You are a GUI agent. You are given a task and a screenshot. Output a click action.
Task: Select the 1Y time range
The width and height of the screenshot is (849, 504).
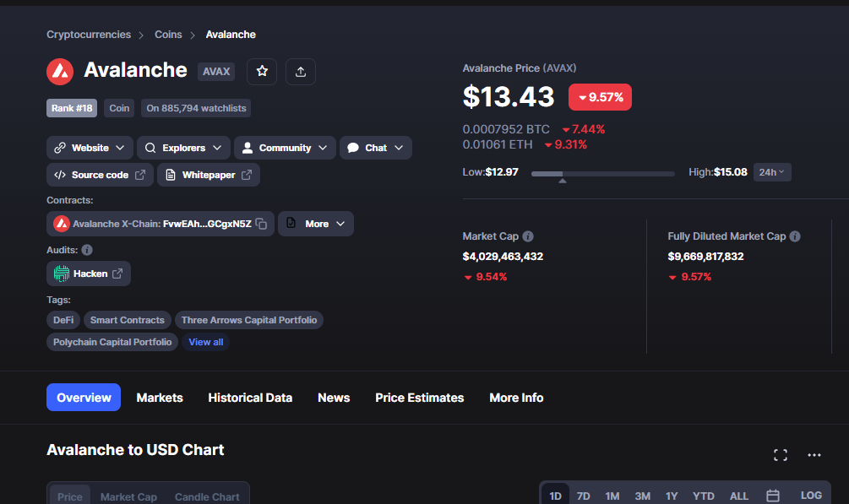(x=672, y=496)
